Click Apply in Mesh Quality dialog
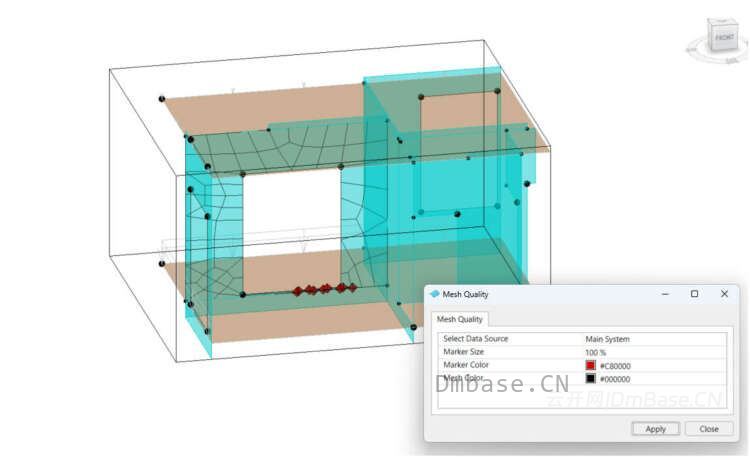This screenshot has height=457, width=750. [655, 429]
